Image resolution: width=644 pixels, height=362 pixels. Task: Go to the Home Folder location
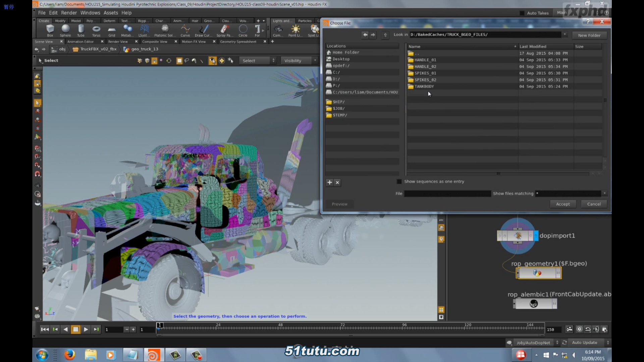coord(346,52)
